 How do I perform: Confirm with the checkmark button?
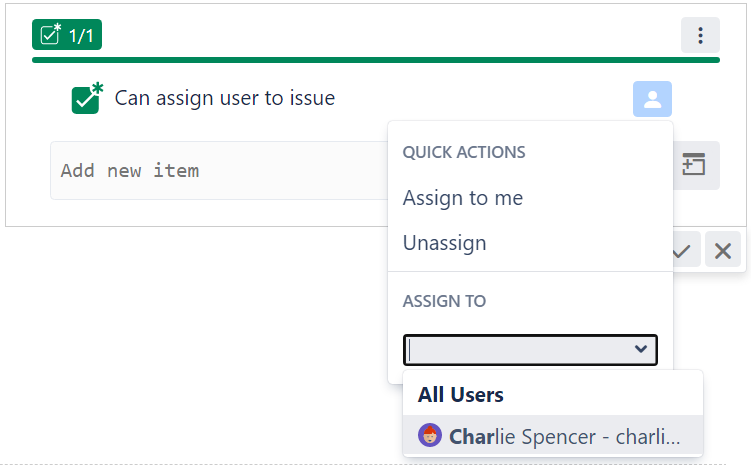682,250
